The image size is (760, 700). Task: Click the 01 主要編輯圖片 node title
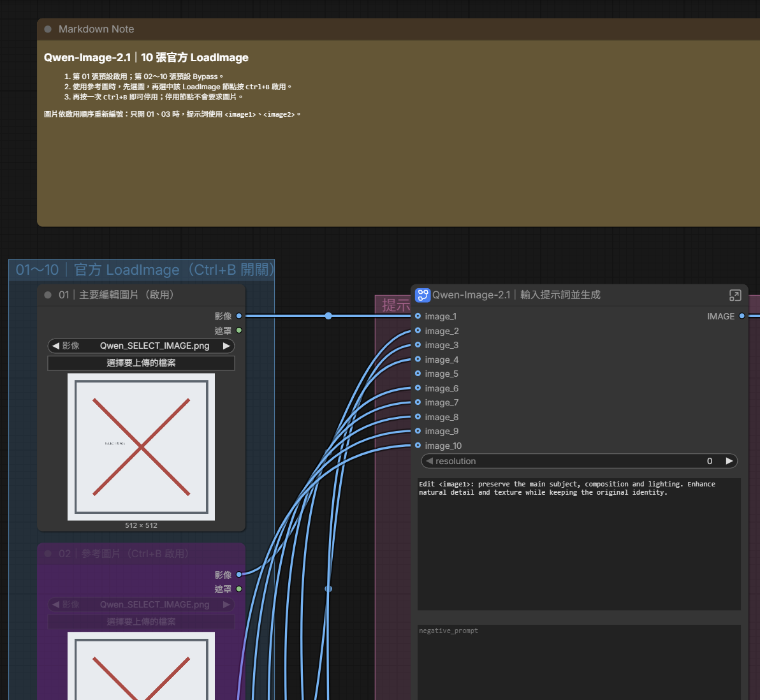pyautogui.click(x=116, y=295)
